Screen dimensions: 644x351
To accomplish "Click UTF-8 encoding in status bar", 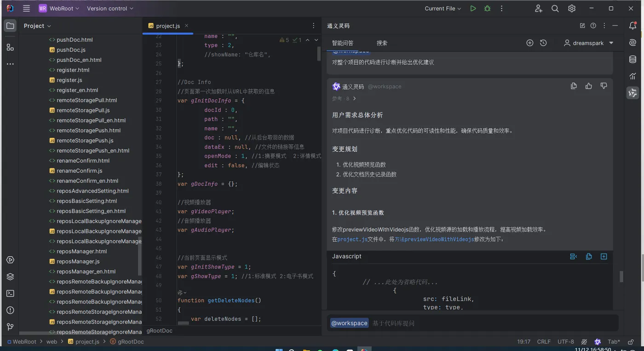I will point(566,342).
